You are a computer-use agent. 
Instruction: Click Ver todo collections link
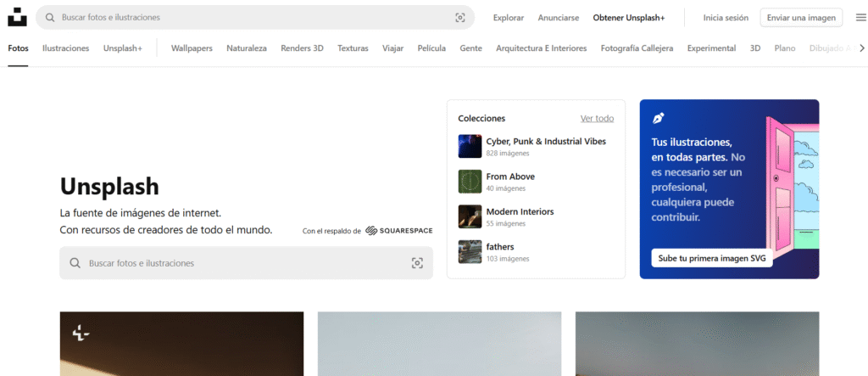pos(597,118)
